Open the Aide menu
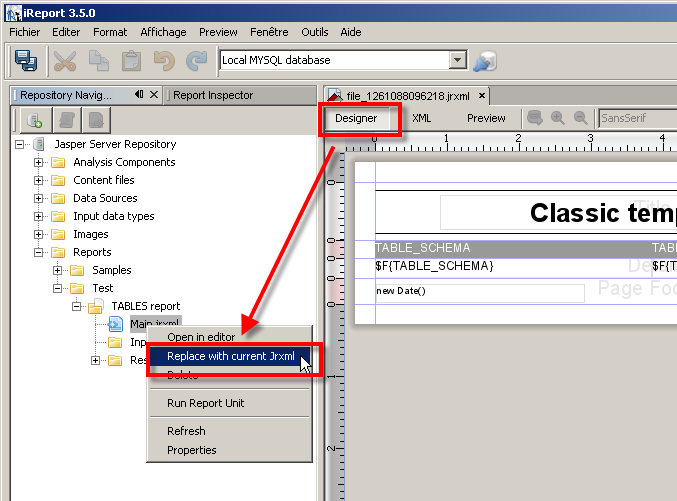This screenshot has width=677, height=501. [351, 32]
